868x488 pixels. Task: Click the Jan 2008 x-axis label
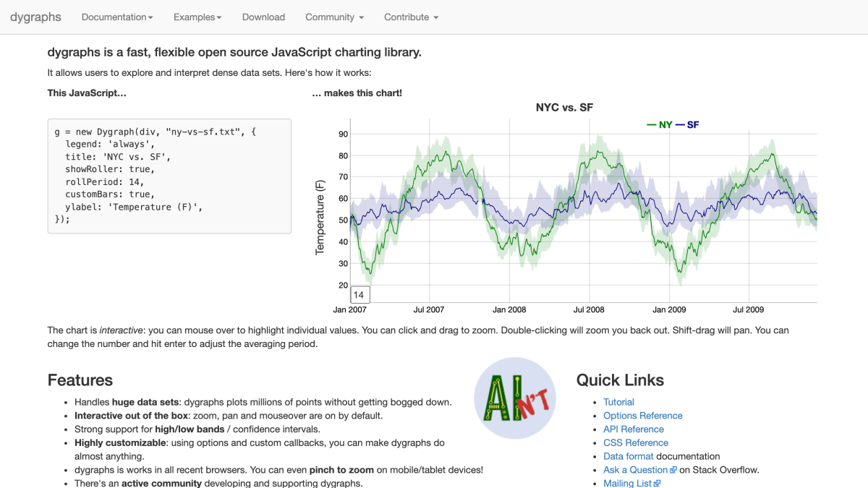pyautogui.click(x=509, y=309)
